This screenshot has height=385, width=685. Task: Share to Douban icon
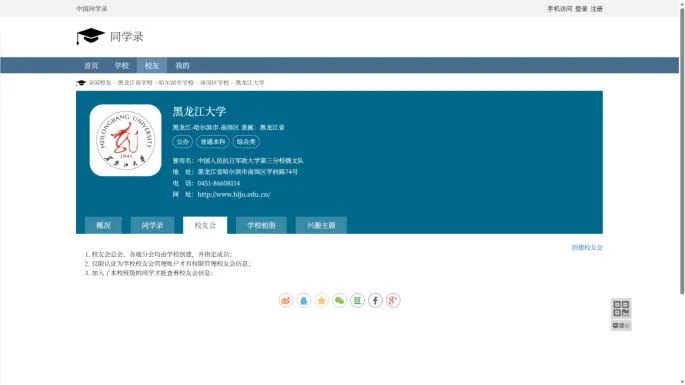coord(357,300)
